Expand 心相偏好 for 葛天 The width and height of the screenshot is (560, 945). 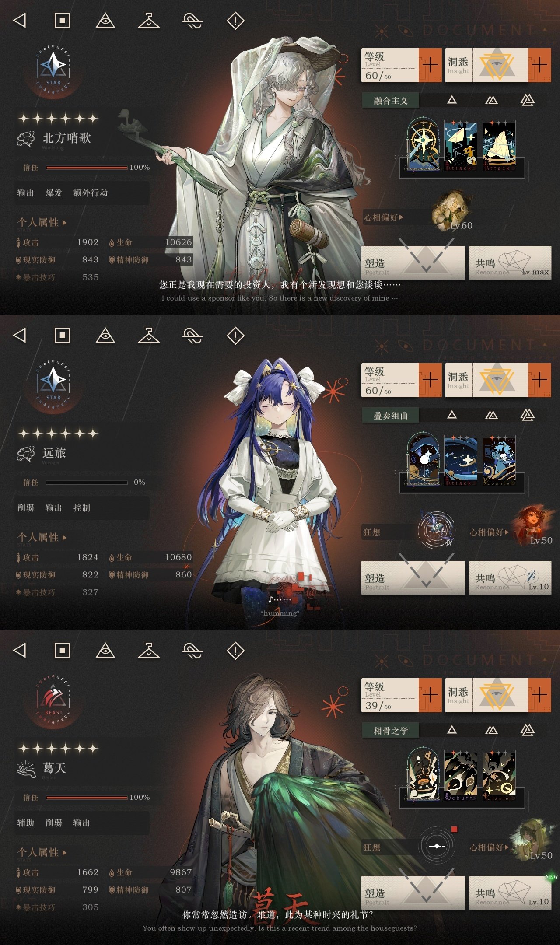[489, 847]
